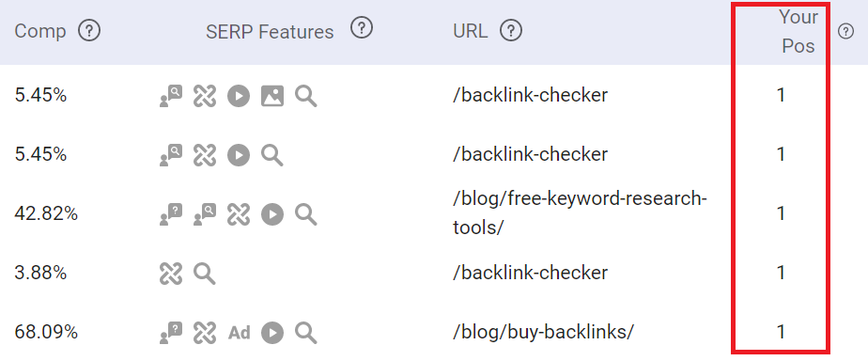The width and height of the screenshot is (868, 361).
Task: Click the URL column header text
Action: [x=471, y=32]
